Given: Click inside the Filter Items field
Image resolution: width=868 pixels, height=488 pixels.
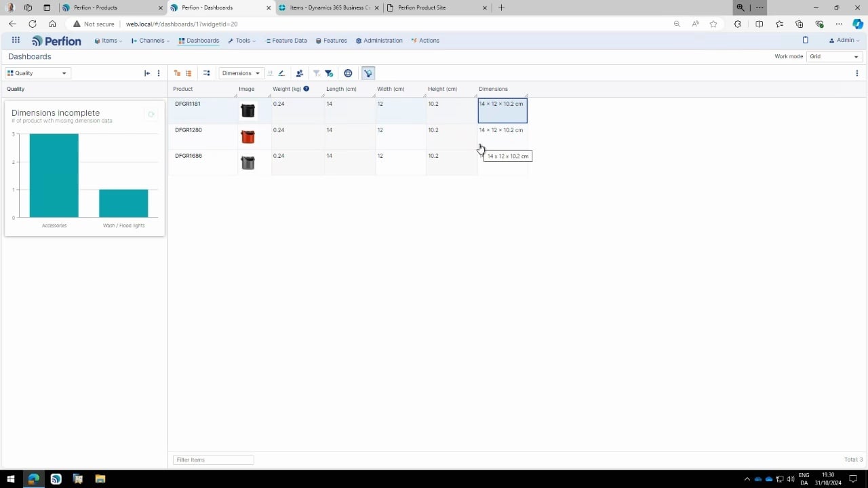Looking at the screenshot, I should pos(213,460).
